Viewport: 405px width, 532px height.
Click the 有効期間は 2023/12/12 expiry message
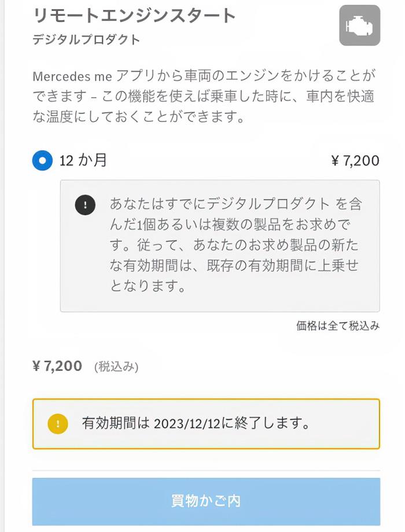[x=196, y=423]
